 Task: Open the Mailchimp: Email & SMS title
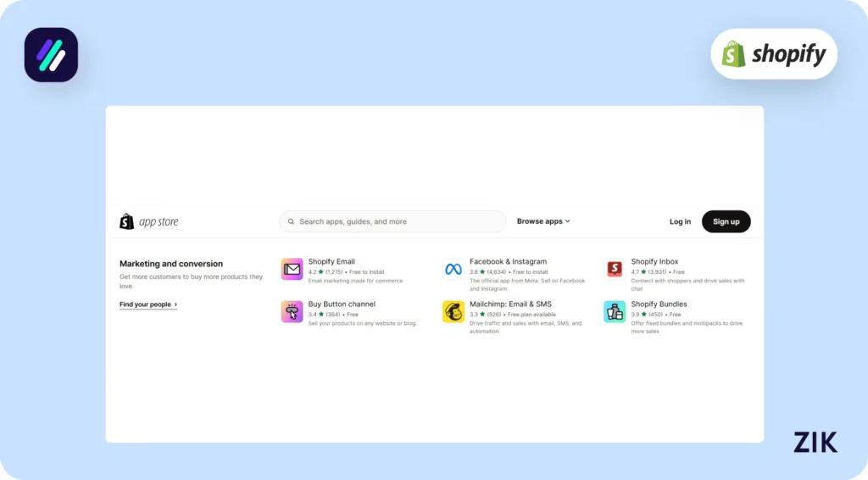coord(510,304)
